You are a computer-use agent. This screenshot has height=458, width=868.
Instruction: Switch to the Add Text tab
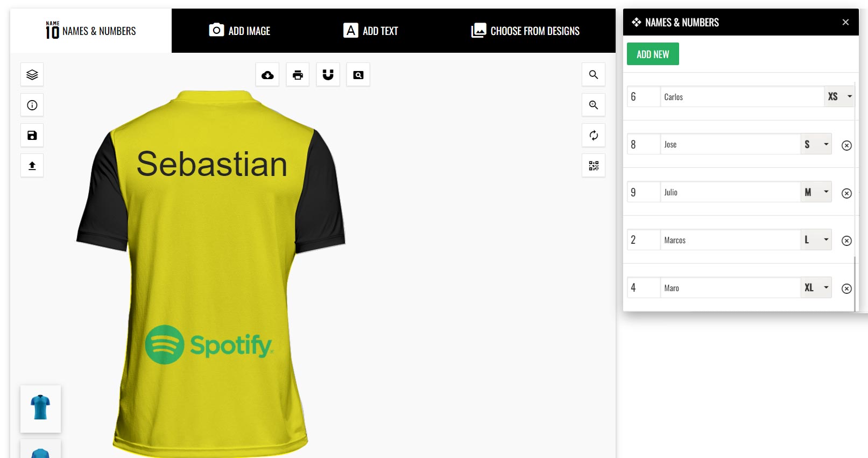[x=371, y=31]
